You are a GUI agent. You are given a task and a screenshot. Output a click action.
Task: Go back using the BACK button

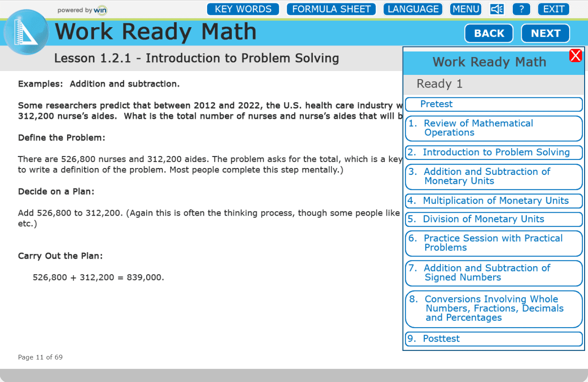(489, 33)
